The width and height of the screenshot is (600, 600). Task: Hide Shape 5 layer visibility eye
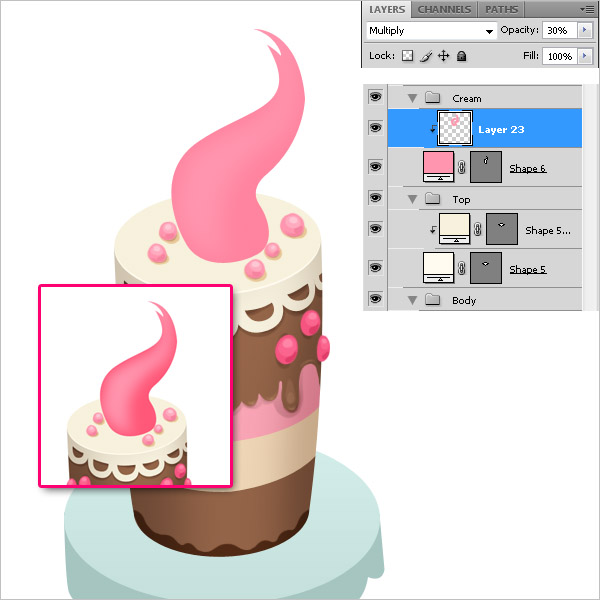tap(375, 267)
